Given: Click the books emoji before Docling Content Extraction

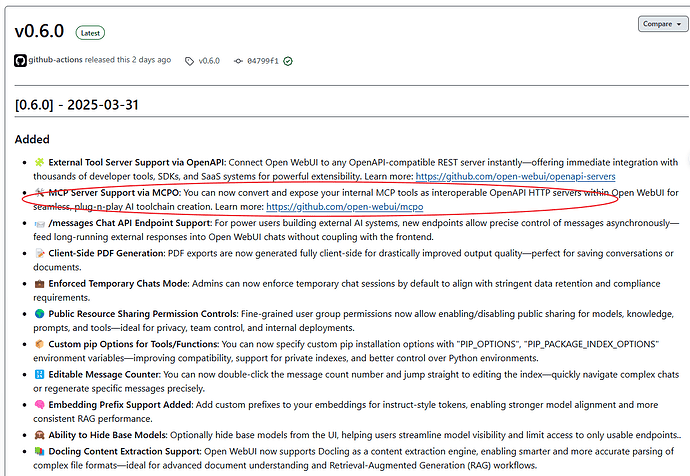Looking at the screenshot, I should [x=40, y=451].
